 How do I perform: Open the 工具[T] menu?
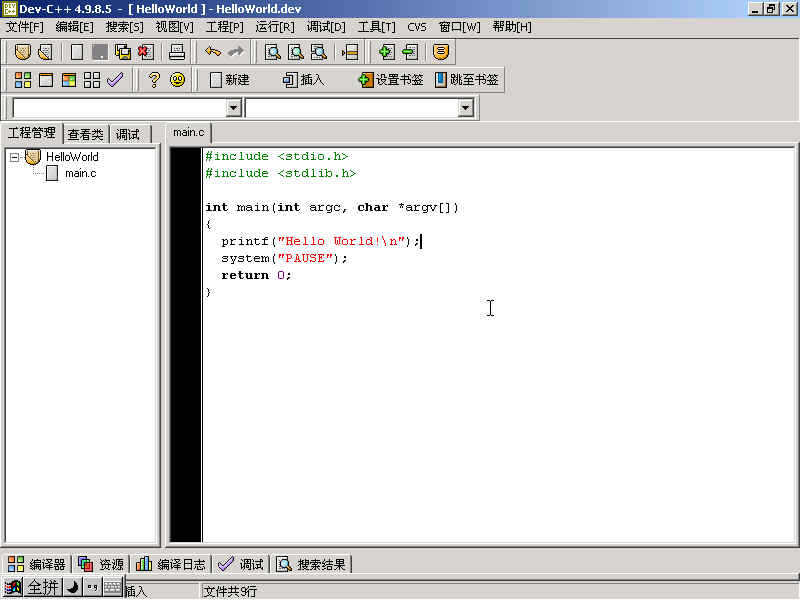[x=376, y=27]
